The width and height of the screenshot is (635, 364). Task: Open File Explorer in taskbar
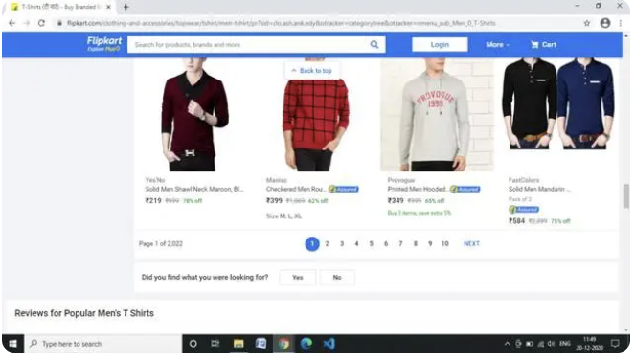point(238,344)
